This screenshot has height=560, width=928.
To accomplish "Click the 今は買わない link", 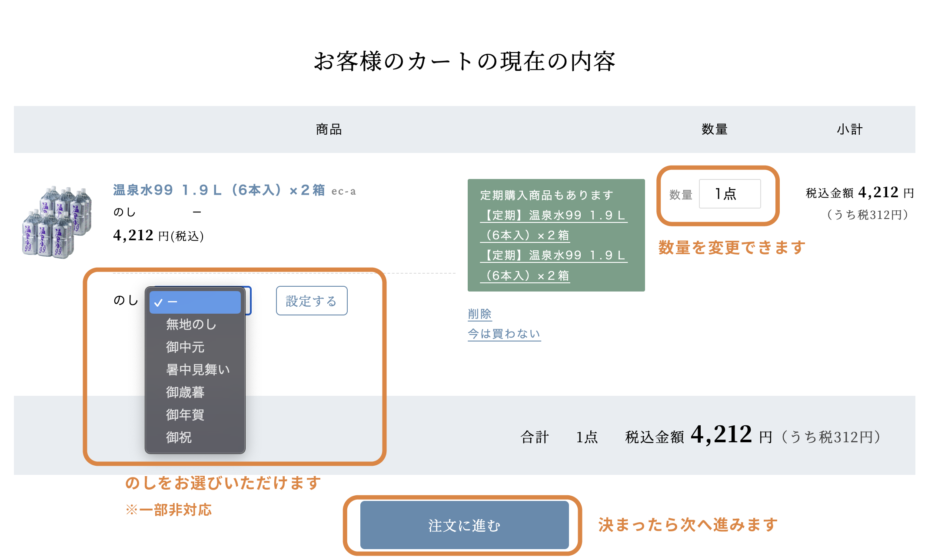I will tap(504, 334).
